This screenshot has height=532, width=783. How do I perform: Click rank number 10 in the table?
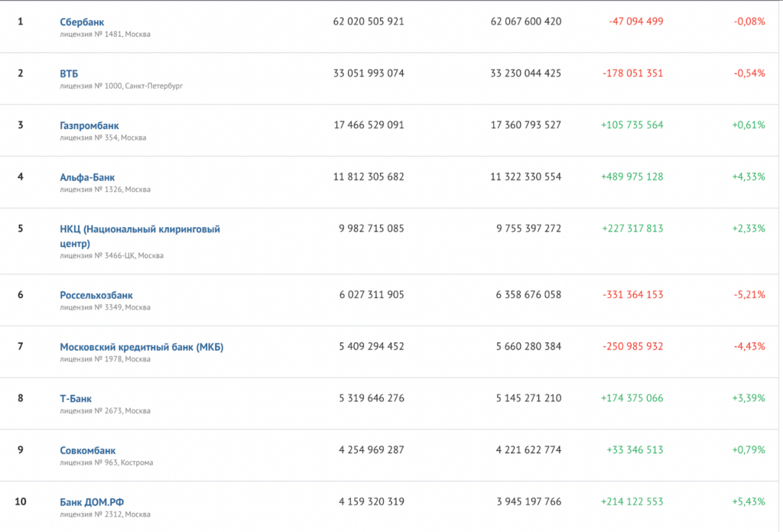pyautogui.click(x=21, y=501)
